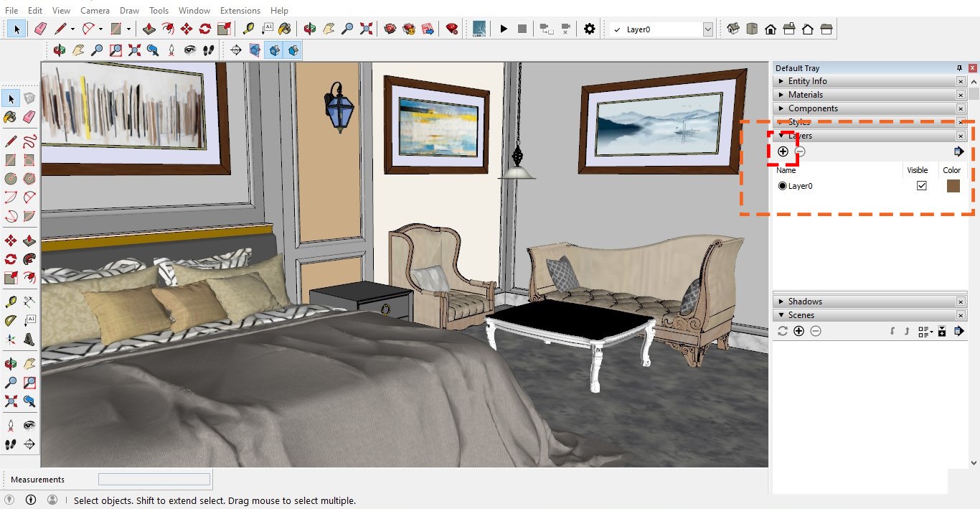Add a new scene with plus icon

pos(798,331)
